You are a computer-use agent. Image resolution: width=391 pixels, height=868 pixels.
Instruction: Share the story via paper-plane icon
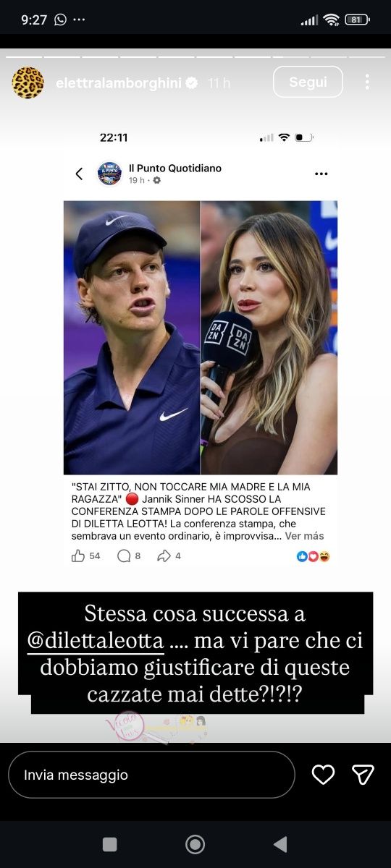[363, 775]
